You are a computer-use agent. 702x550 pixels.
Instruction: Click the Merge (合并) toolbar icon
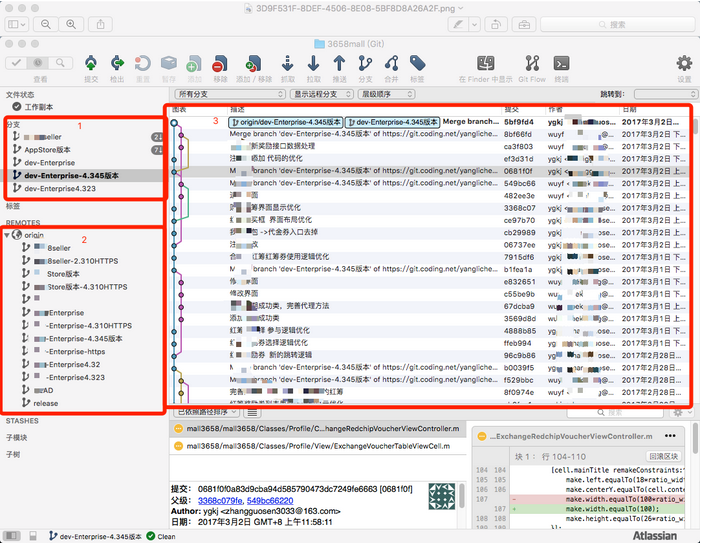pyautogui.click(x=391, y=66)
